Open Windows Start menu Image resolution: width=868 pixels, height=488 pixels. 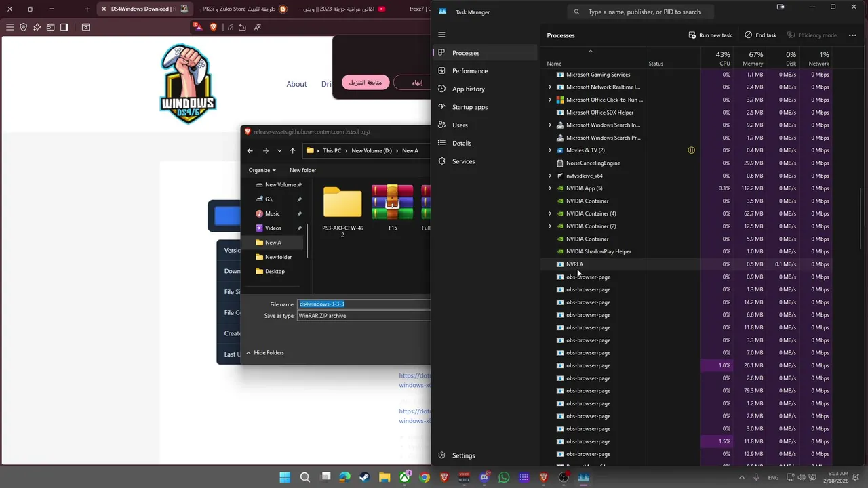click(285, 477)
